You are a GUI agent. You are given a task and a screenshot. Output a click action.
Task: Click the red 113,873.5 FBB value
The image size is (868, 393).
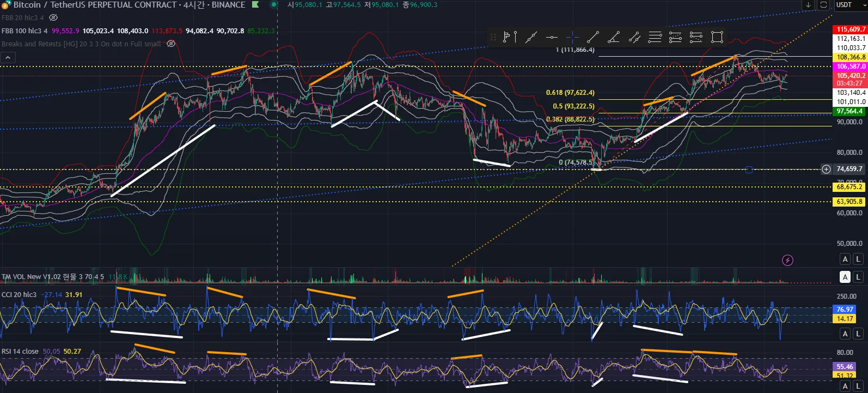click(167, 31)
